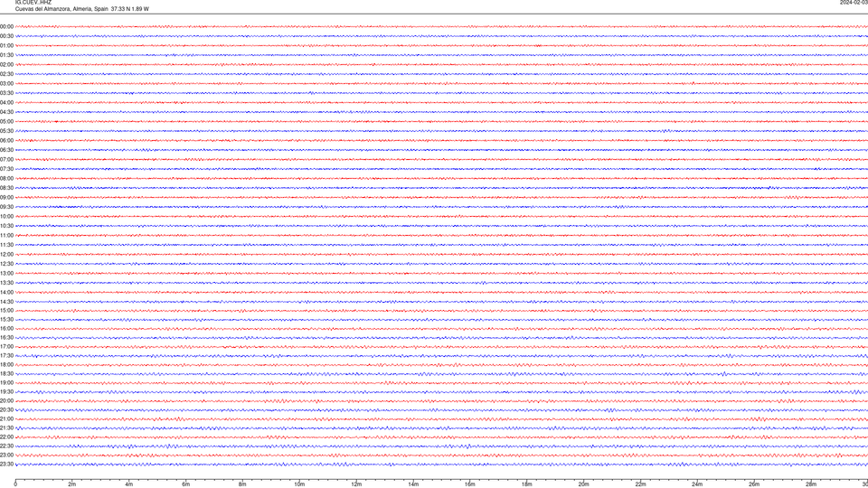Select the 05:00 time row label
Image resolution: width=868 pixels, height=488 pixels.
[x=6, y=122]
